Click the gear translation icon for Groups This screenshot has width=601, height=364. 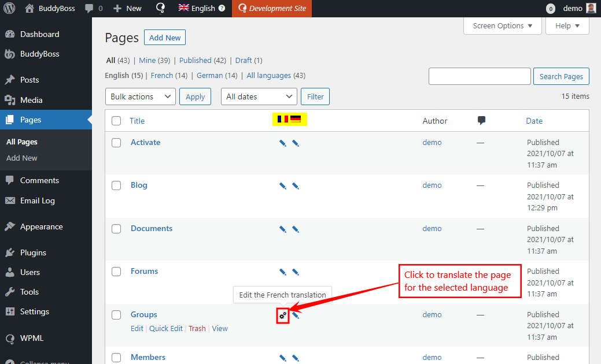pyautogui.click(x=283, y=315)
